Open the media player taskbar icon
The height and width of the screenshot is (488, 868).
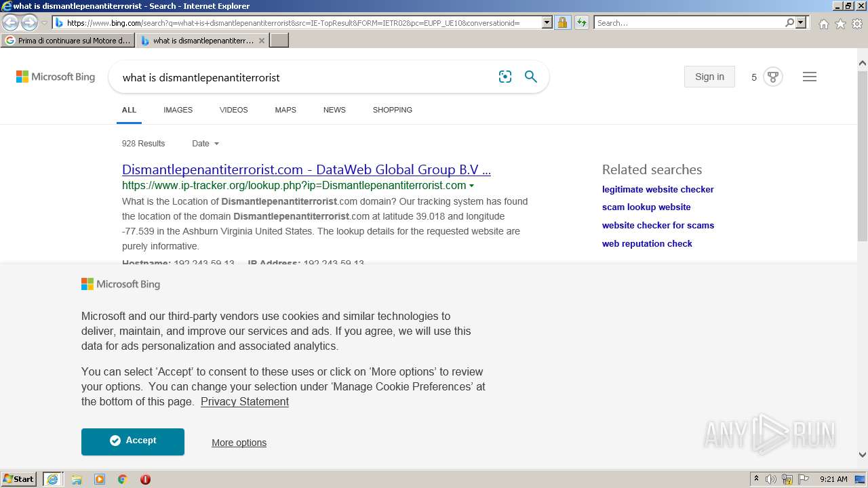tap(100, 479)
